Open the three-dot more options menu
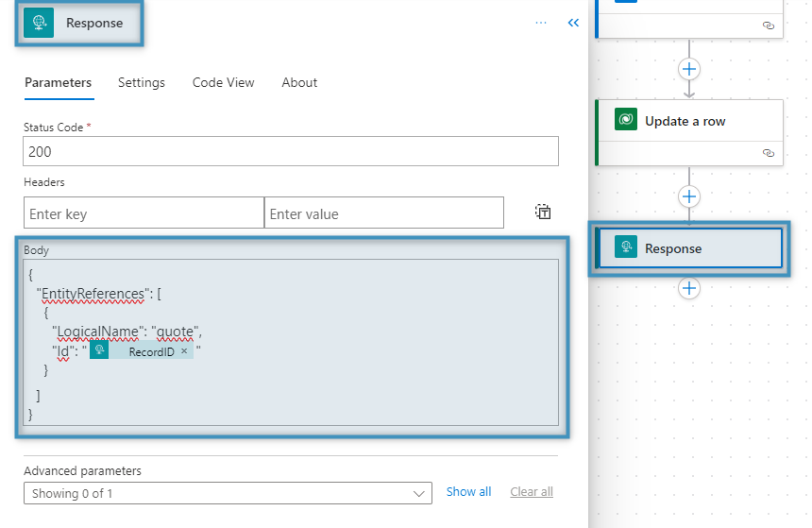The image size is (812, 528). (541, 23)
